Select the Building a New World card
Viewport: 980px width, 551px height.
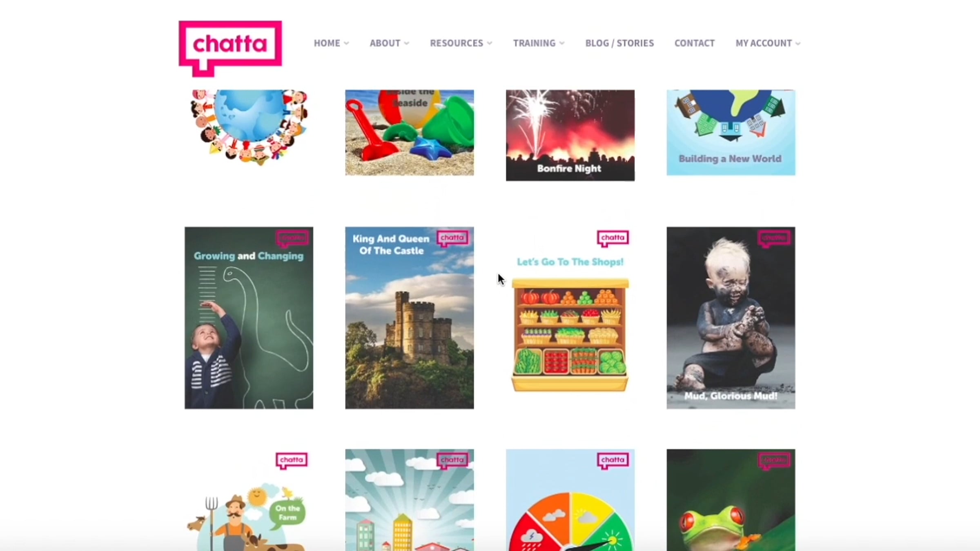[x=731, y=133]
